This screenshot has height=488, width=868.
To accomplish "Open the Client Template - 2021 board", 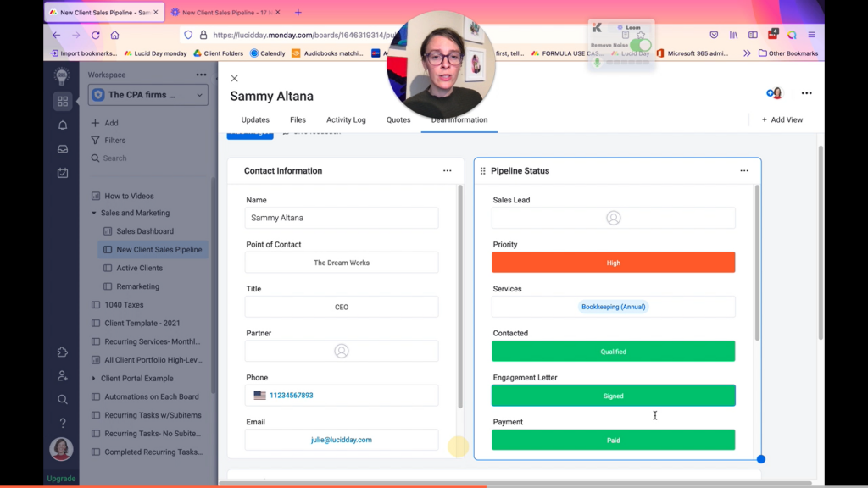I will pyautogui.click(x=142, y=323).
